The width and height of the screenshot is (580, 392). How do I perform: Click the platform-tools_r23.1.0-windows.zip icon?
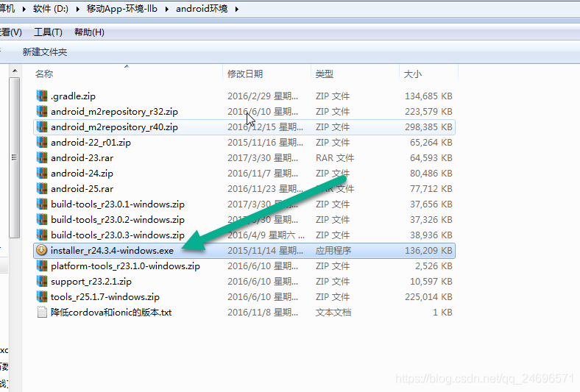[42, 266]
